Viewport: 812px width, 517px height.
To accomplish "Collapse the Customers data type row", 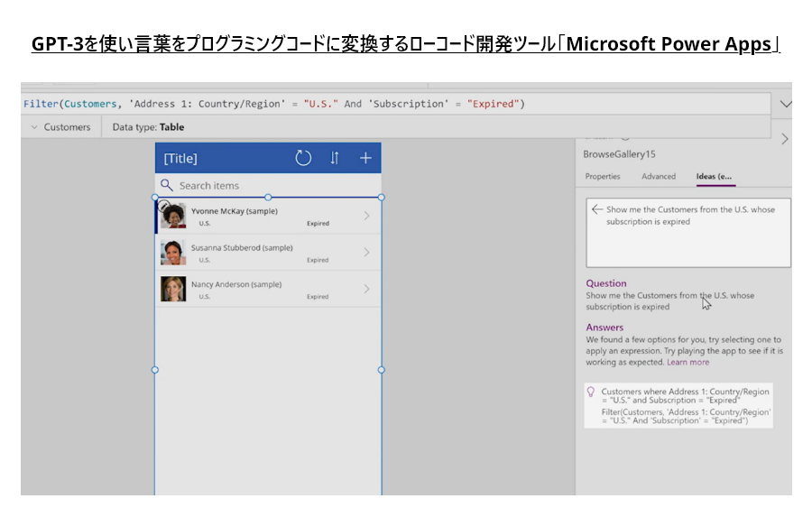I will point(34,128).
